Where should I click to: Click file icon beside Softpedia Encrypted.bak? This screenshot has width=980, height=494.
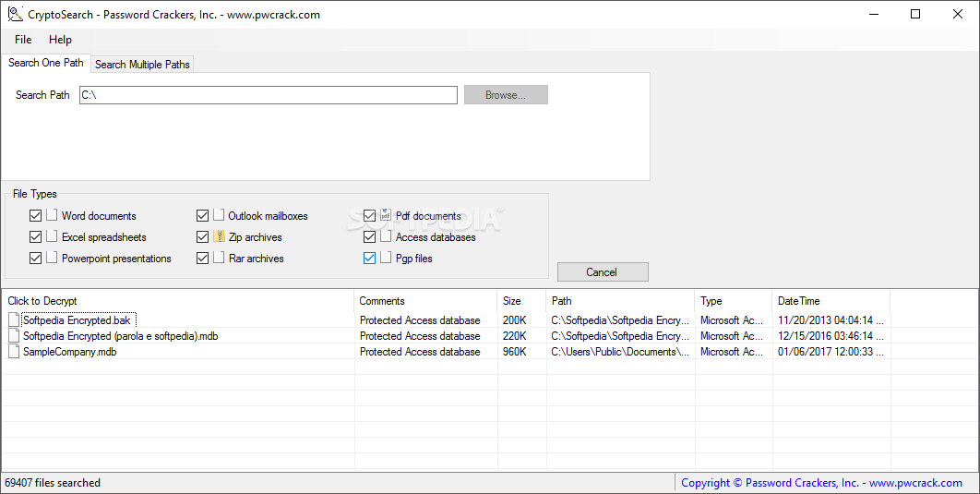pyautogui.click(x=14, y=320)
